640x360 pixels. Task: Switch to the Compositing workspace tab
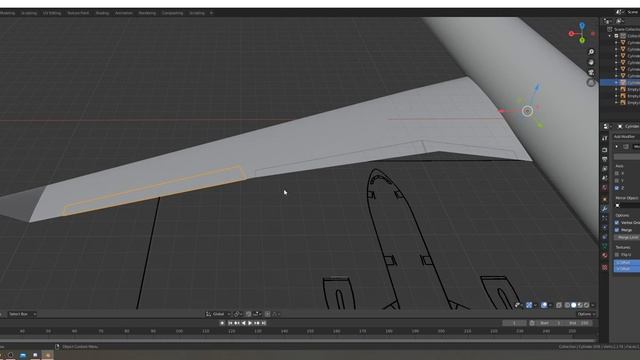point(172,13)
